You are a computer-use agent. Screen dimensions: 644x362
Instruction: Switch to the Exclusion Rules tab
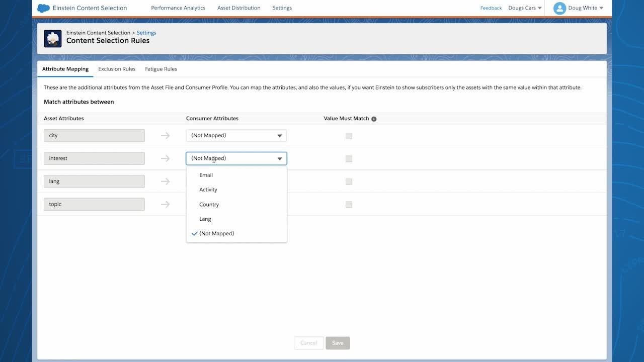(117, 69)
